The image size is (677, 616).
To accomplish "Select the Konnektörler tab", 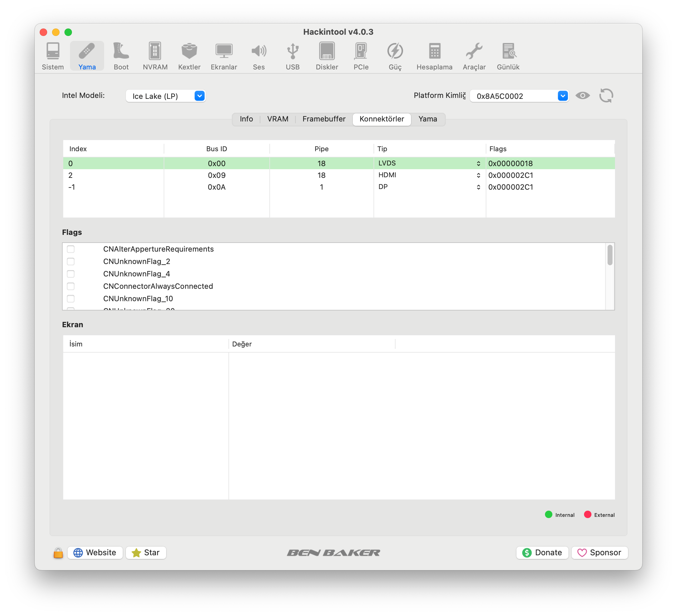I will coord(382,119).
